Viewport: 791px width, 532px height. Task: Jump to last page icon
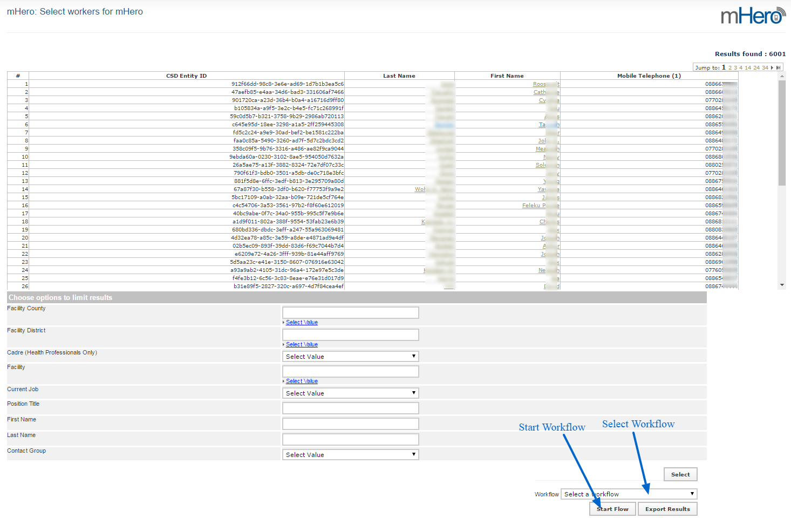(x=778, y=67)
